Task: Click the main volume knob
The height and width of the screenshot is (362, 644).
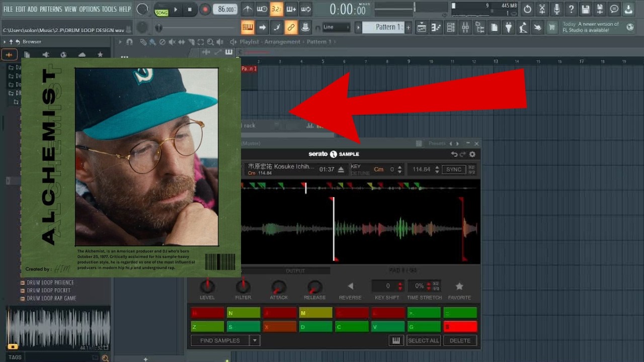Action: pos(142,9)
